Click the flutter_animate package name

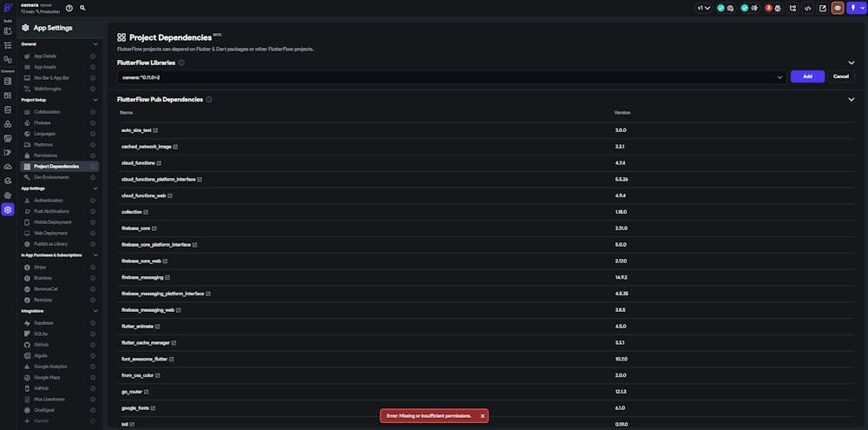point(137,327)
